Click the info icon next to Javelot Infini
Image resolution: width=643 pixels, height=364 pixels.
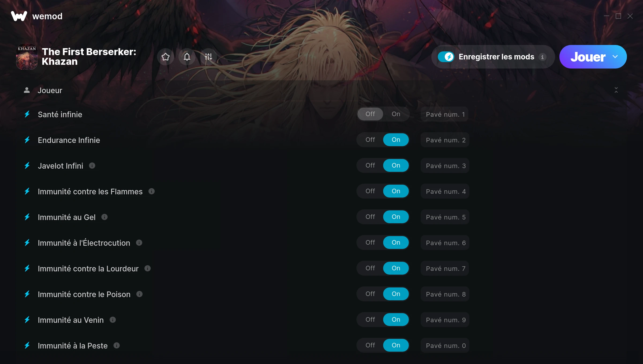pyautogui.click(x=92, y=166)
